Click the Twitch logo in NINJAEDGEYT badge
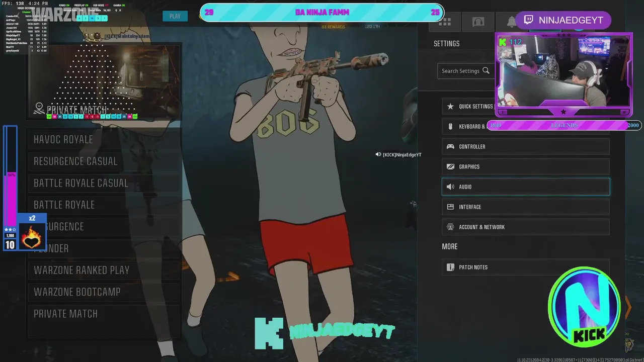The width and height of the screenshot is (644, 362). pos(528,20)
